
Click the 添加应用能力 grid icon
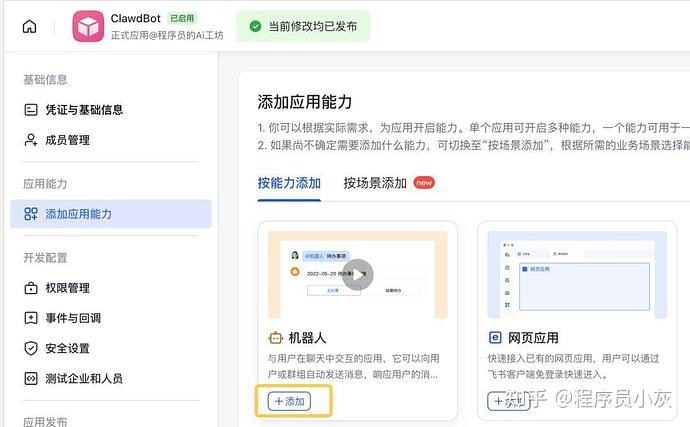click(x=31, y=214)
